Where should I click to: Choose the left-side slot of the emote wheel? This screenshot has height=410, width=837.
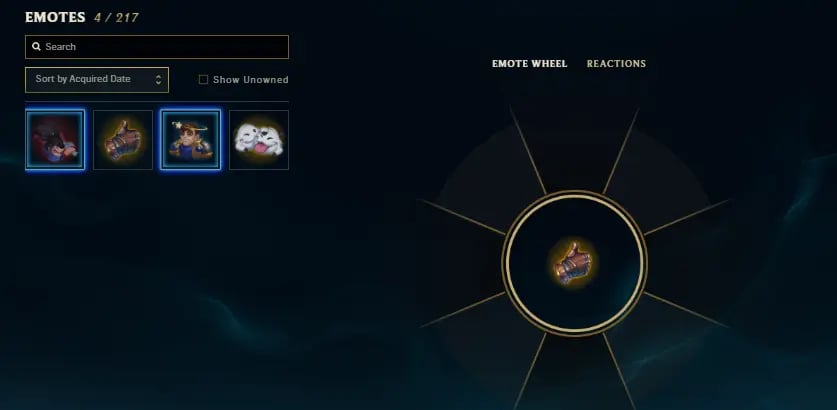[459, 263]
